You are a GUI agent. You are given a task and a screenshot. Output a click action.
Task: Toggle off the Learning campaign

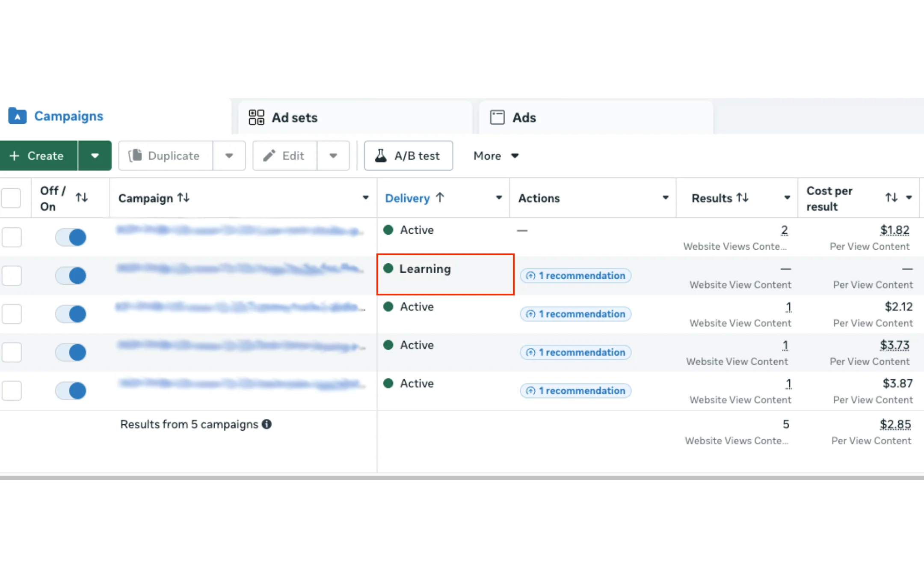click(70, 275)
